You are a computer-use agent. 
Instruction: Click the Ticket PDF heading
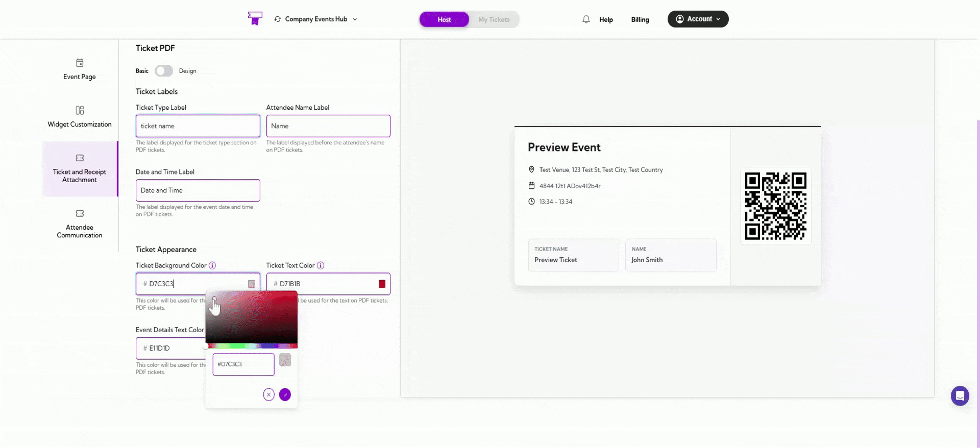coord(155,48)
